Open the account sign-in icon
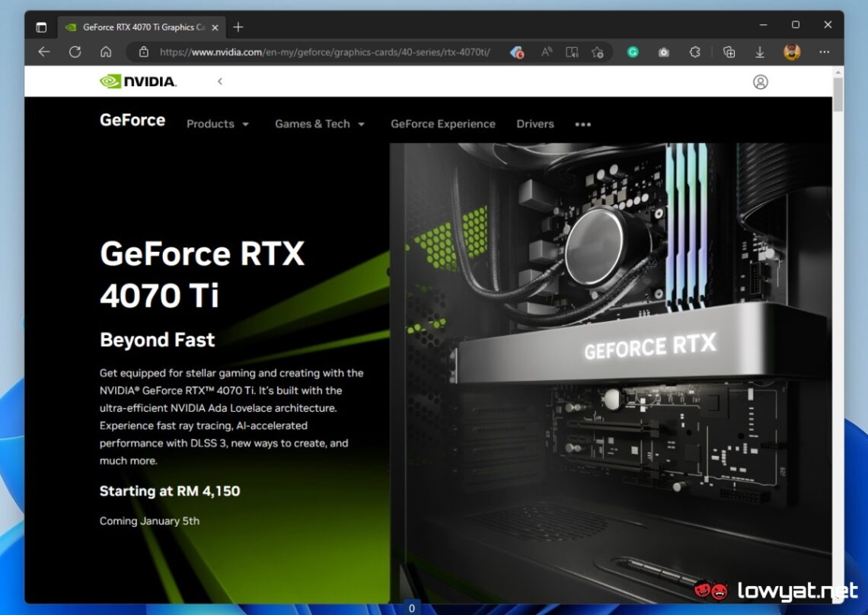Viewport: 868px width, 615px height. click(x=761, y=81)
